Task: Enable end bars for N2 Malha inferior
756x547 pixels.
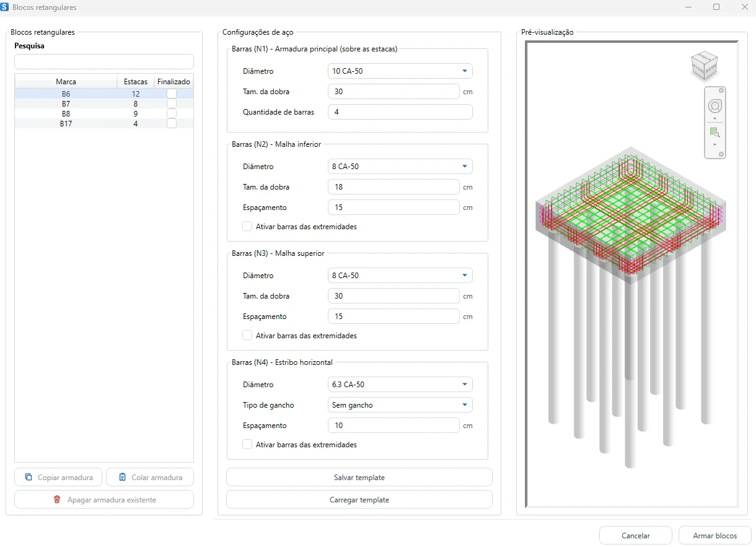Action: point(247,227)
